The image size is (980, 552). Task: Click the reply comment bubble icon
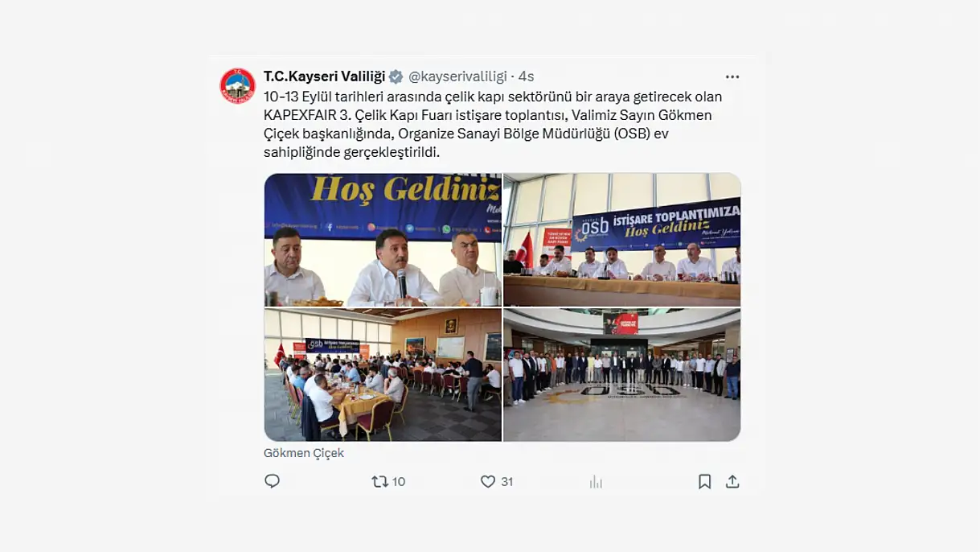tap(273, 481)
